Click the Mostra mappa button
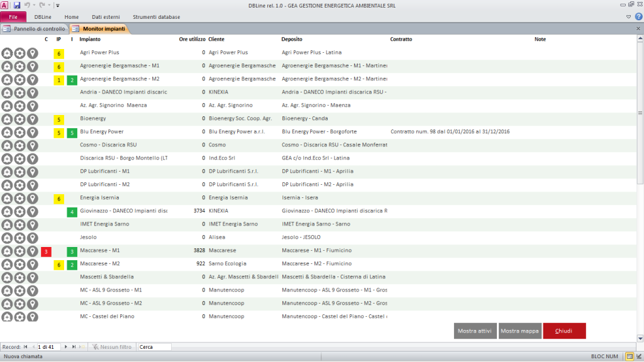This screenshot has width=644, height=362. [519, 331]
